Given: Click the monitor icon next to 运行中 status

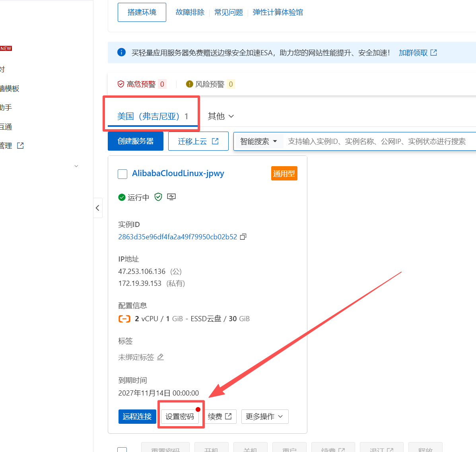Looking at the screenshot, I should (171, 197).
